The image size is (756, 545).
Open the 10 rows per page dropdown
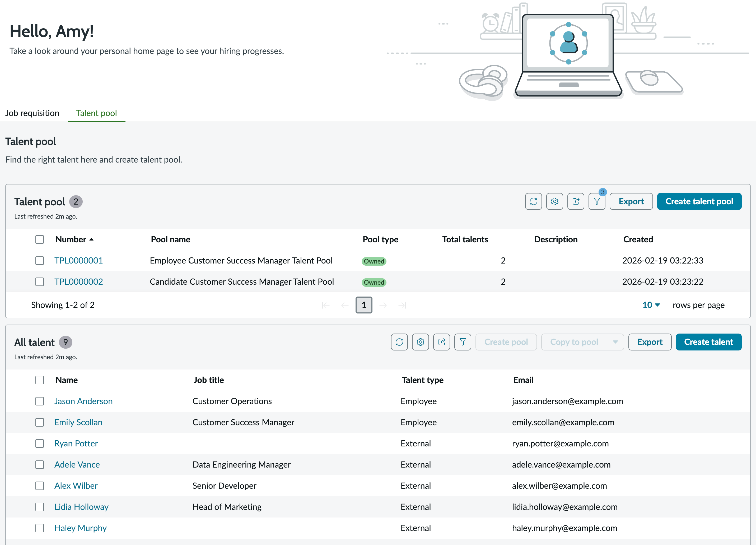[x=651, y=305]
